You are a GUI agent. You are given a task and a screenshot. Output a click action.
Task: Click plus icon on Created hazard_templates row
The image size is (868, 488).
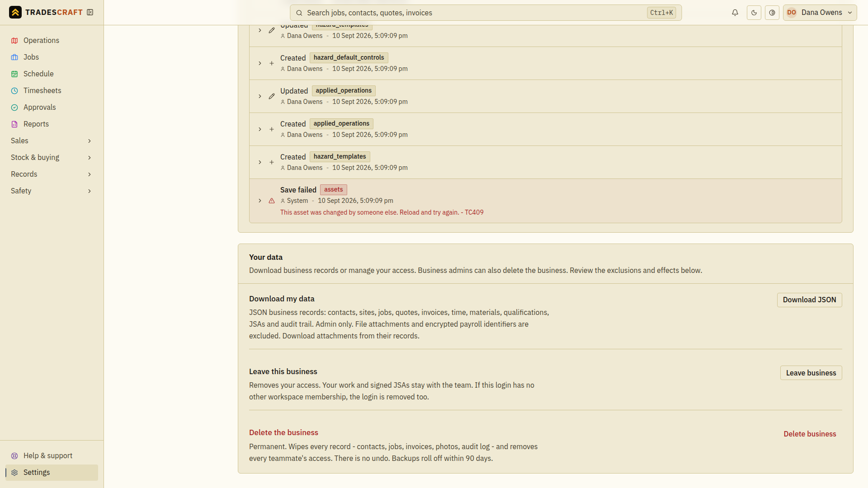tap(272, 162)
